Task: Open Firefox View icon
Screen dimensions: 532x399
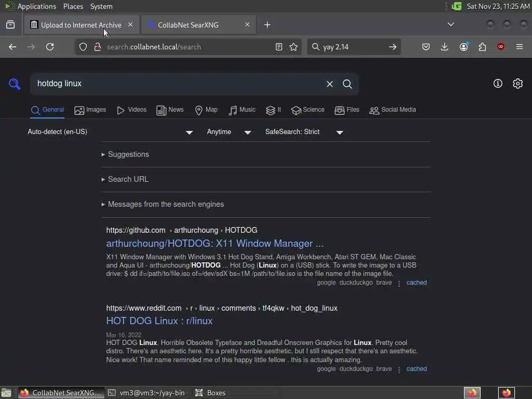Action: coord(10,25)
